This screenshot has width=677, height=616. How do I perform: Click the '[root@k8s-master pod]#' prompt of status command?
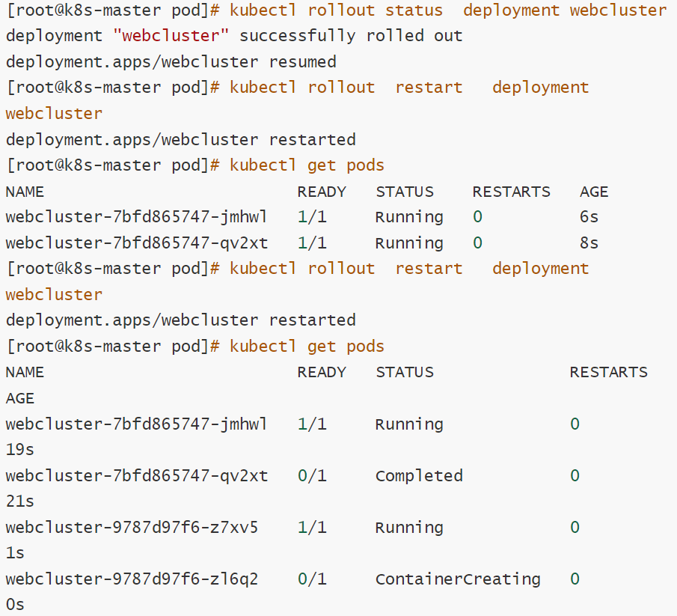pos(113,10)
